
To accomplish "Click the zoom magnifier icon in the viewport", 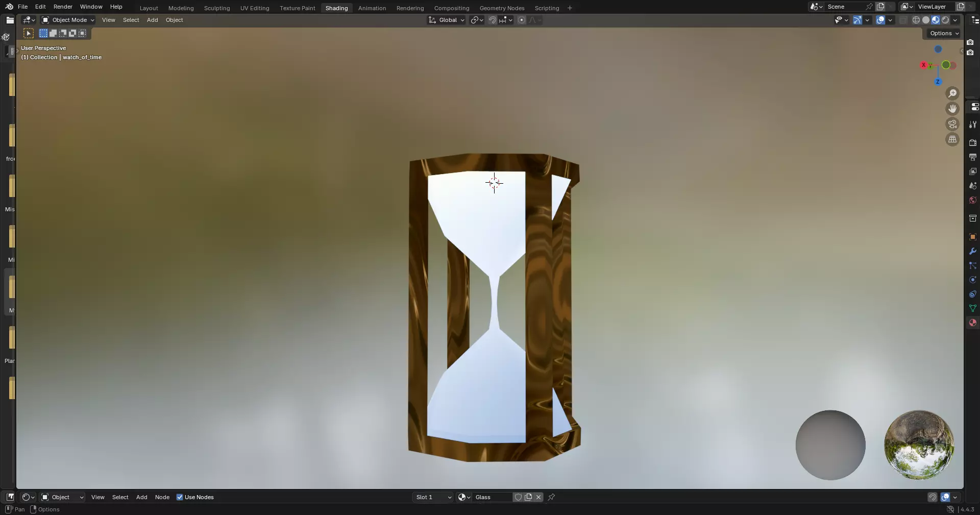I will pos(952,93).
